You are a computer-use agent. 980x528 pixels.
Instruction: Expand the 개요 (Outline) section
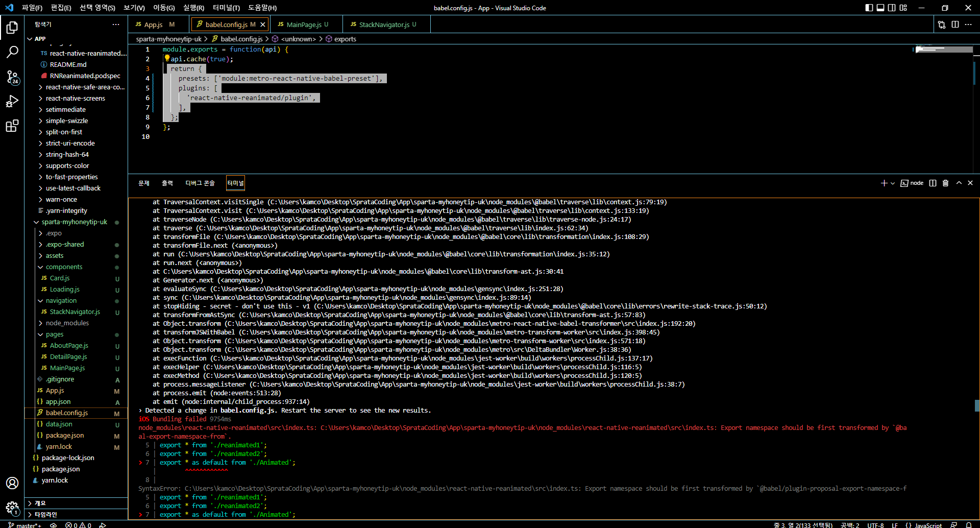click(x=77, y=503)
